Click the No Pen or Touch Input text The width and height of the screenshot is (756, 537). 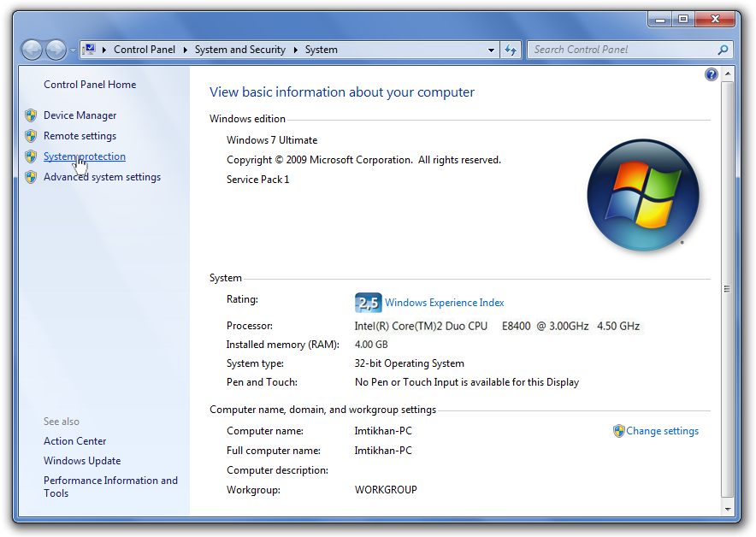coord(467,382)
